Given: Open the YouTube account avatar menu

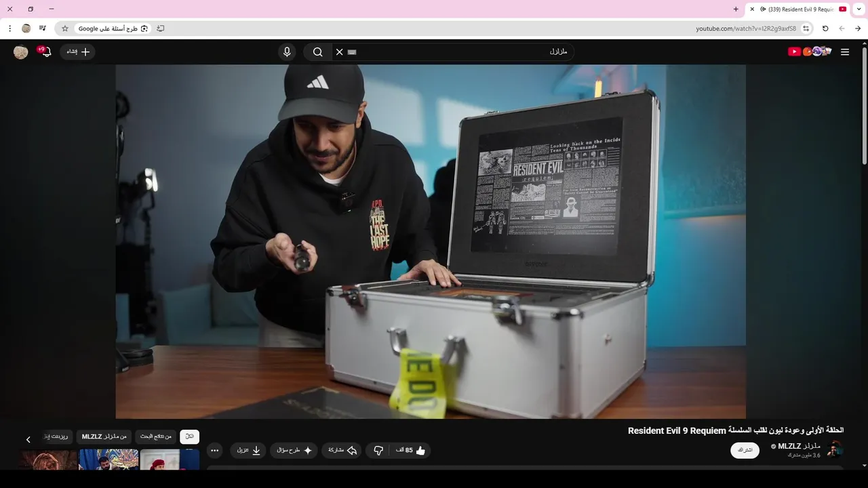Looking at the screenshot, I should [21, 52].
